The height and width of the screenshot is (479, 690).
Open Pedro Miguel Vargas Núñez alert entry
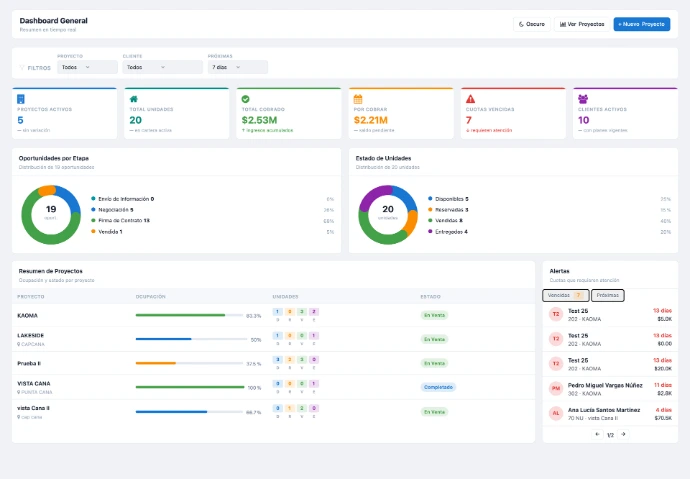coord(610,389)
